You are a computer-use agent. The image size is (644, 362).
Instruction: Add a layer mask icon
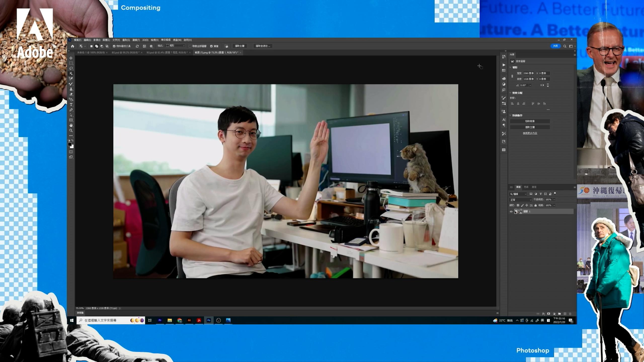pos(549,314)
